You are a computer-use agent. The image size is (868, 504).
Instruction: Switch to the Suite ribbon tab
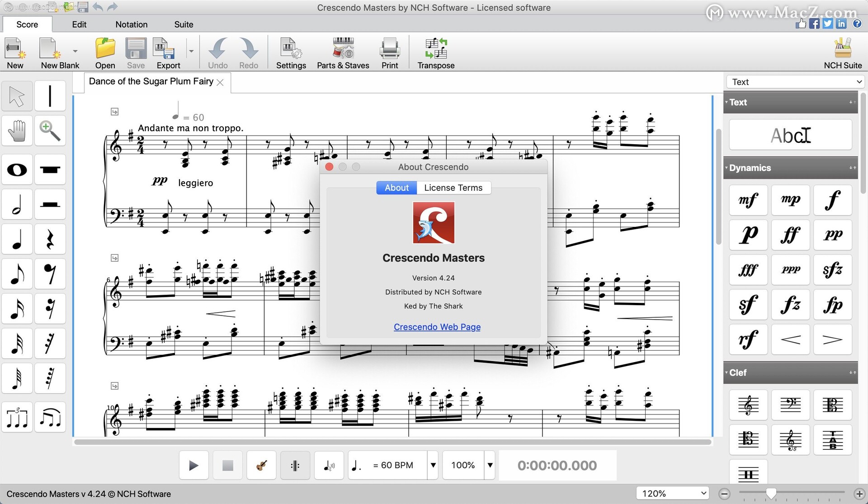[x=184, y=24]
